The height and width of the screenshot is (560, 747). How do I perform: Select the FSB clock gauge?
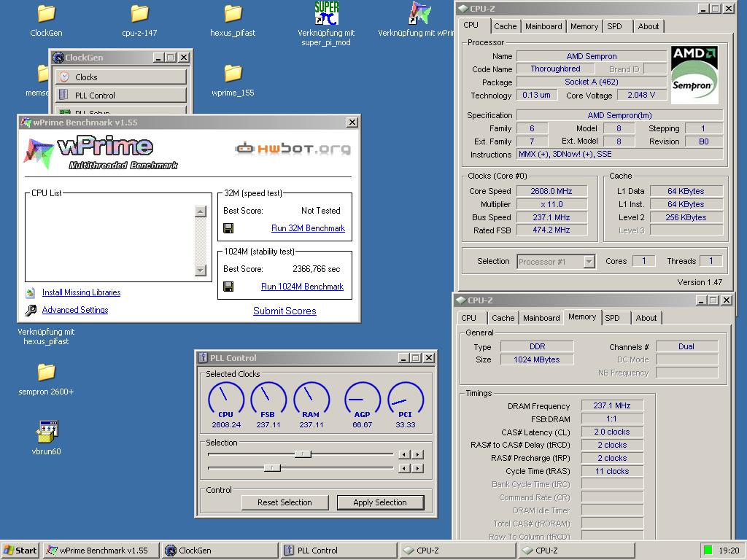(268, 399)
